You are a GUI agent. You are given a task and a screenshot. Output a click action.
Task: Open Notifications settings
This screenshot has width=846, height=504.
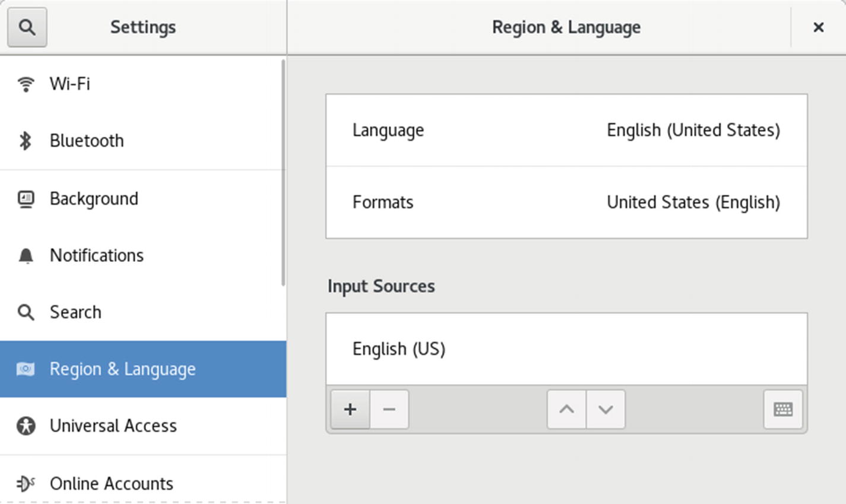tap(142, 255)
